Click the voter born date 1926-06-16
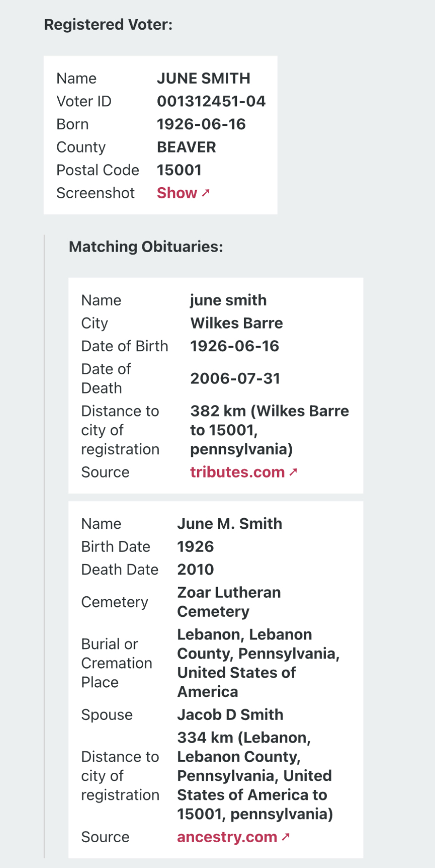435x868 pixels. 201,124
